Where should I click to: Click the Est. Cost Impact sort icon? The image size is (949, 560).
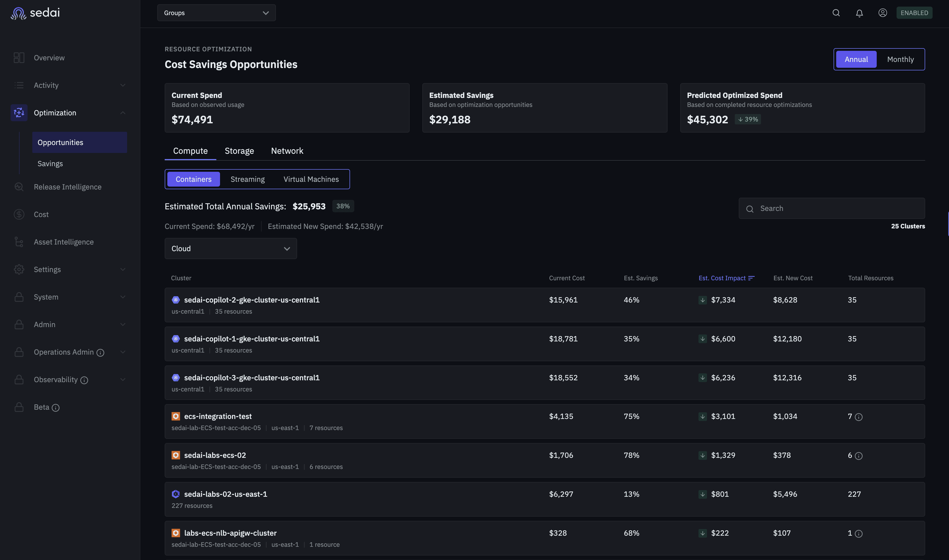click(x=751, y=278)
